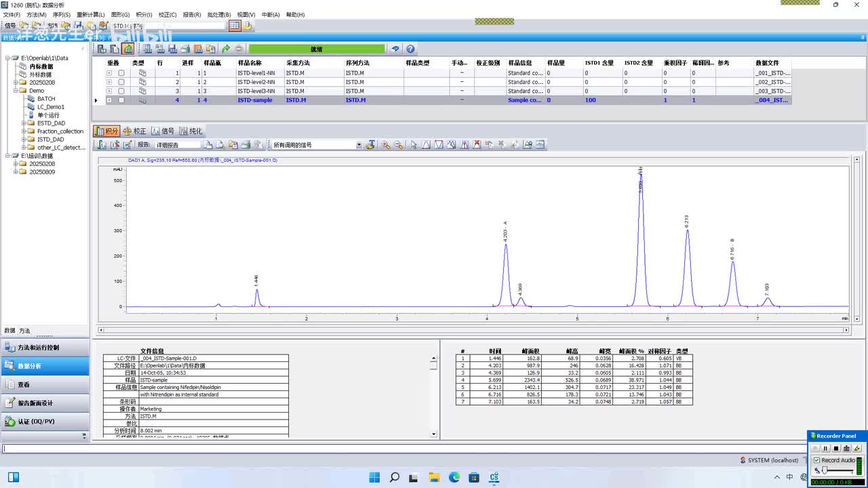Click the blue help question mark icon
The width and height of the screenshot is (868, 488).
pyautogui.click(x=410, y=49)
